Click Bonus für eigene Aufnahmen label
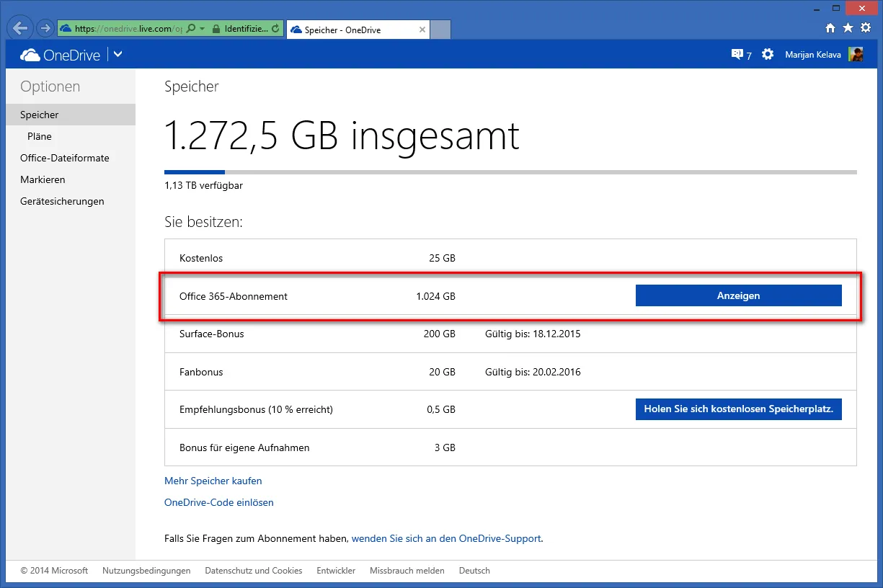The image size is (883, 588). (x=244, y=447)
